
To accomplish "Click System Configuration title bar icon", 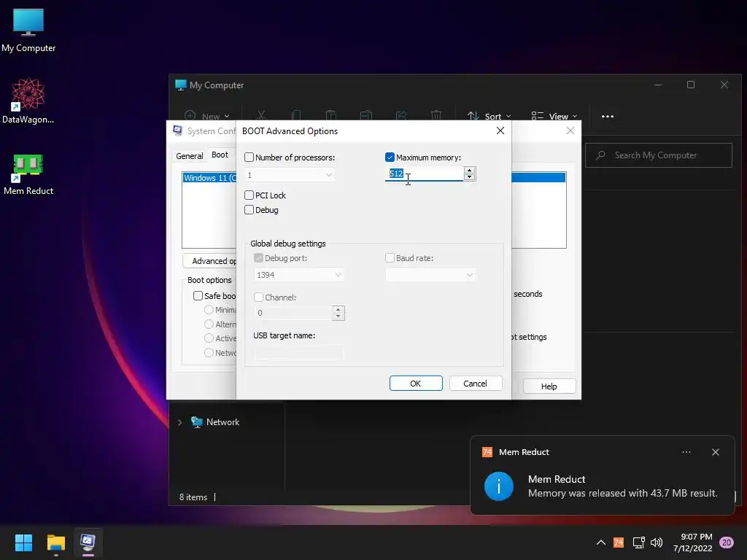I will 178,131.
